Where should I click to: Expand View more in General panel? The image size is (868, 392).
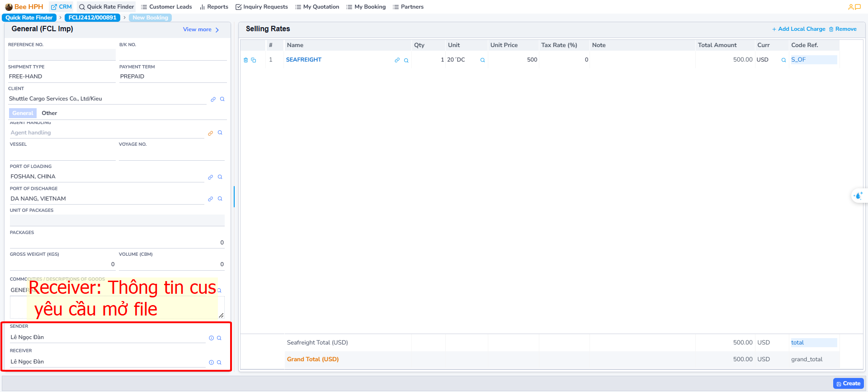point(201,29)
